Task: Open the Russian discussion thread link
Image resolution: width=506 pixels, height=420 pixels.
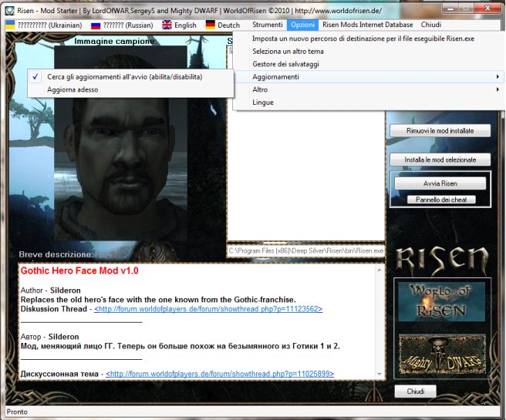Action: tap(220, 374)
